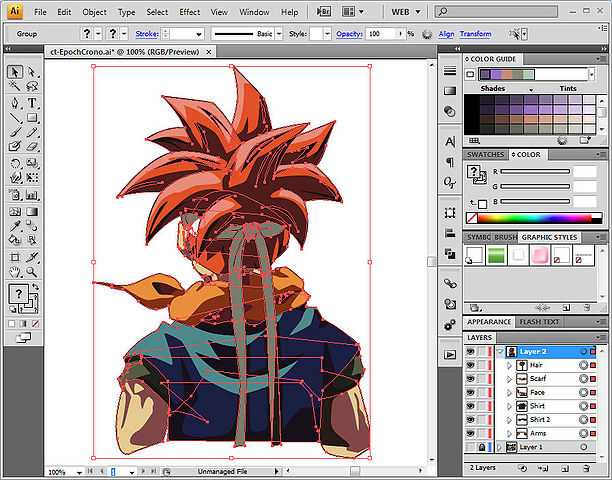Viewport: 612px width, 480px height.
Task: Open the Align link
Action: pos(446,34)
